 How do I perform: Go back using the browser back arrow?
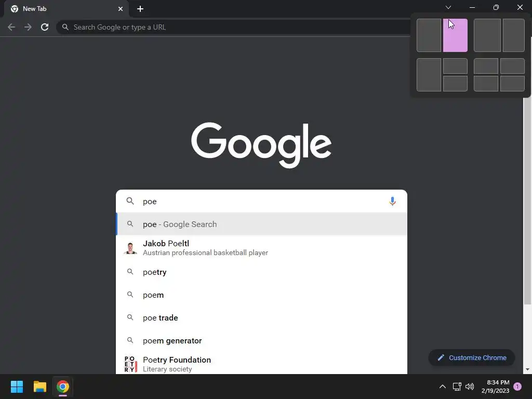(x=11, y=27)
